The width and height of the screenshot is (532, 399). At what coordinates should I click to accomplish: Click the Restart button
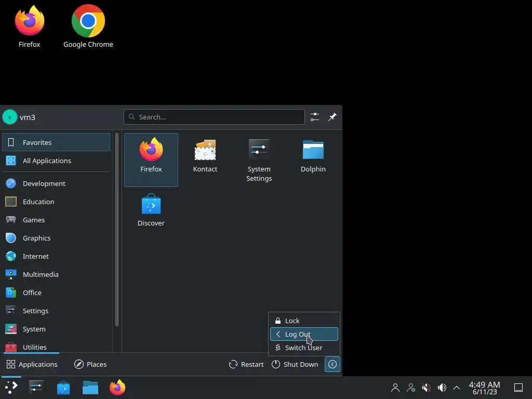tap(246, 364)
